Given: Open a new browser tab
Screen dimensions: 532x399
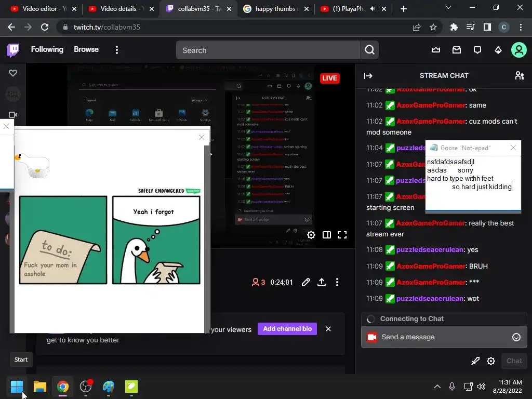Looking at the screenshot, I should click(403, 9).
